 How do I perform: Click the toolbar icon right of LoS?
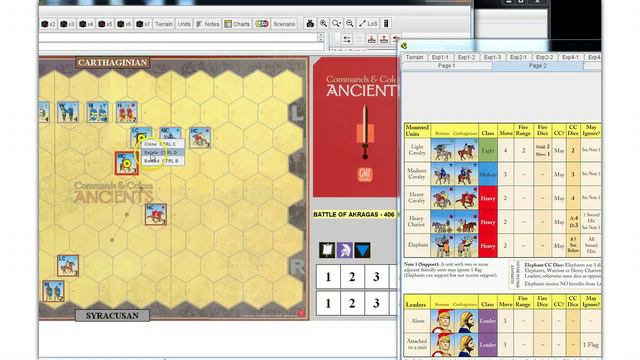click(386, 24)
